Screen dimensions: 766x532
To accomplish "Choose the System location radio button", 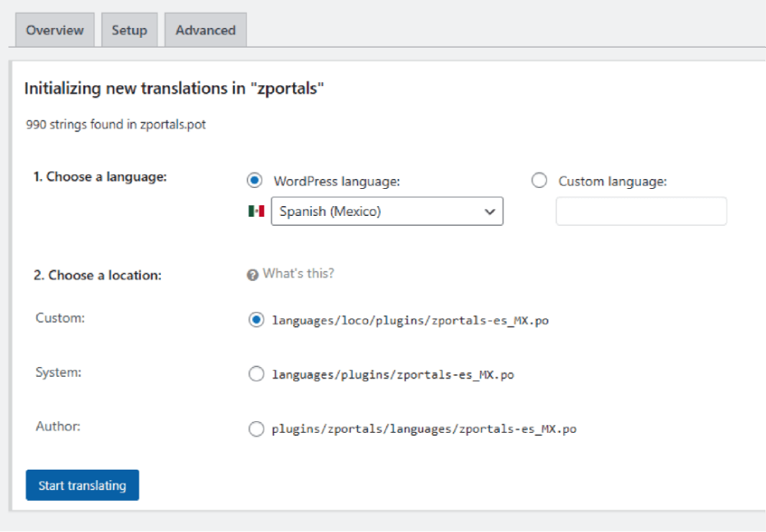I will pyautogui.click(x=256, y=374).
